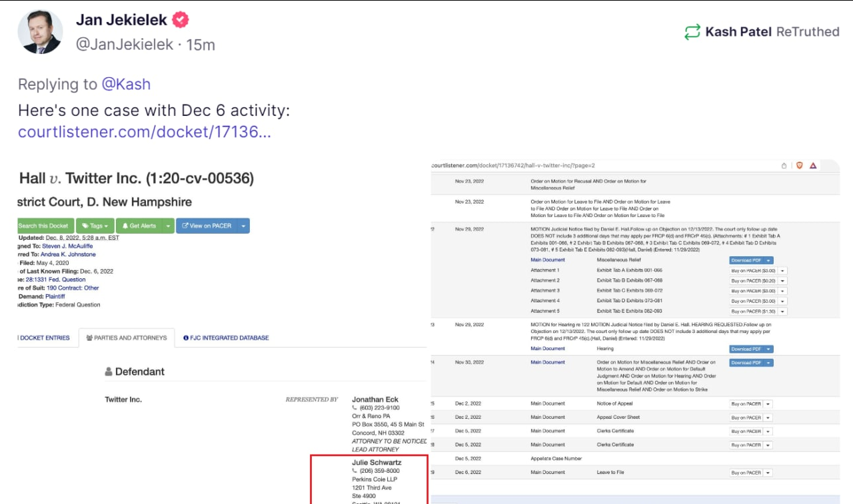This screenshot has width=853, height=504.
Task: Click Download PDF for Miscellaneous Relief
Action: pos(746,260)
